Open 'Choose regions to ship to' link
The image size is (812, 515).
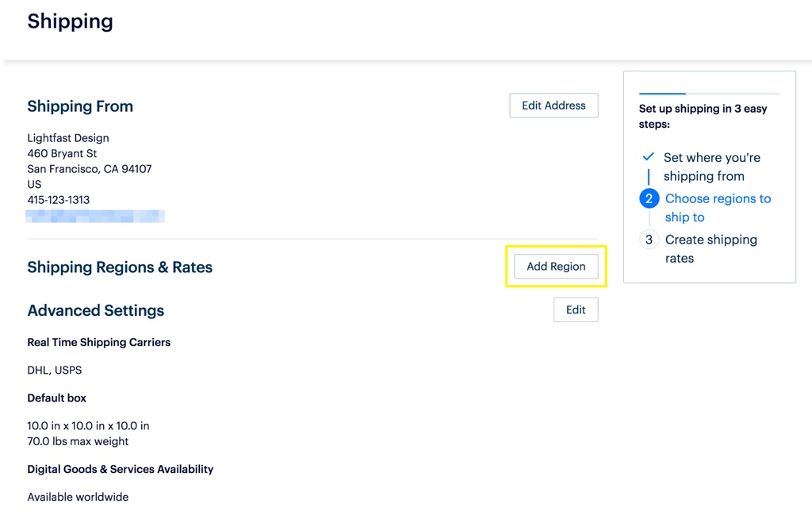click(718, 208)
